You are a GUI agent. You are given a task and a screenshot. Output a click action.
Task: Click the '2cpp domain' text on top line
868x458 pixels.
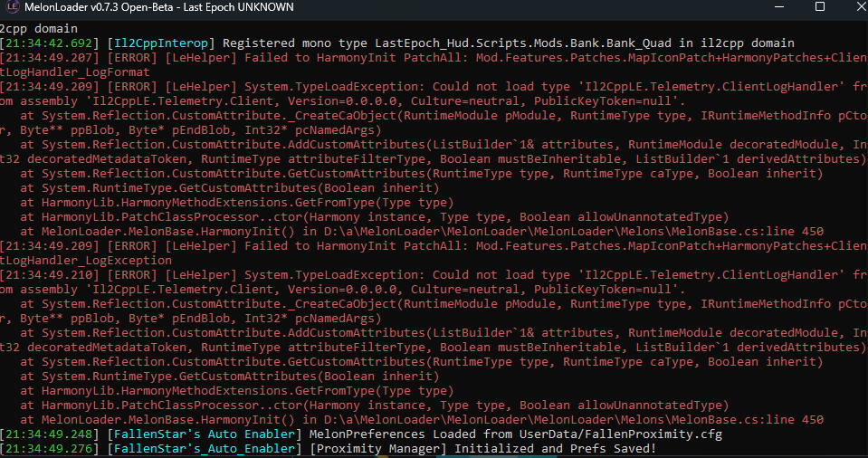click(39, 28)
